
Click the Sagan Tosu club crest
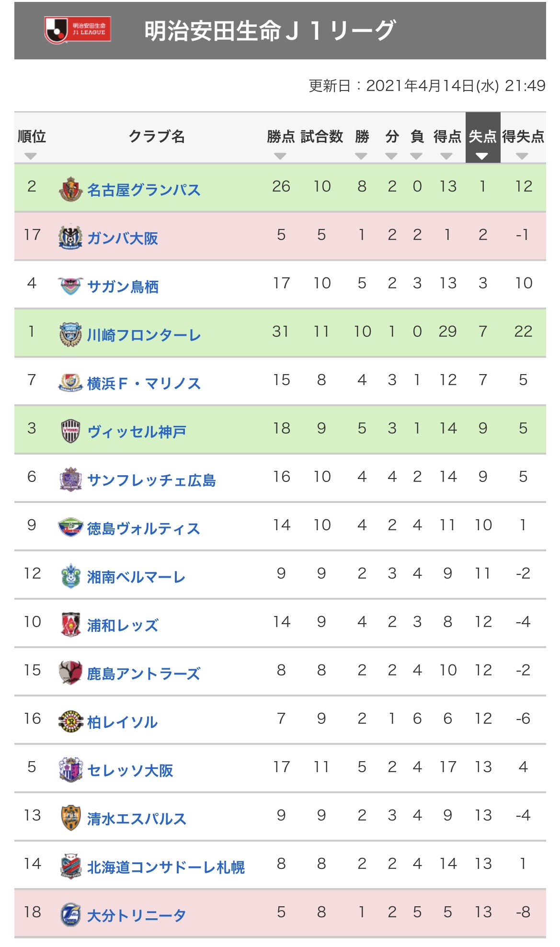70,286
